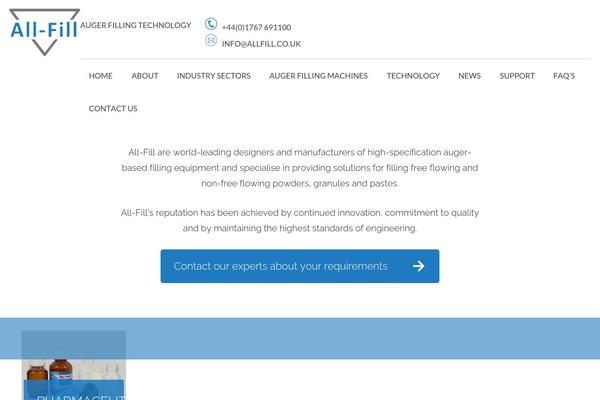Image resolution: width=600 pixels, height=400 pixels.
Task: Click the phone handset icon
Action: 211,24
